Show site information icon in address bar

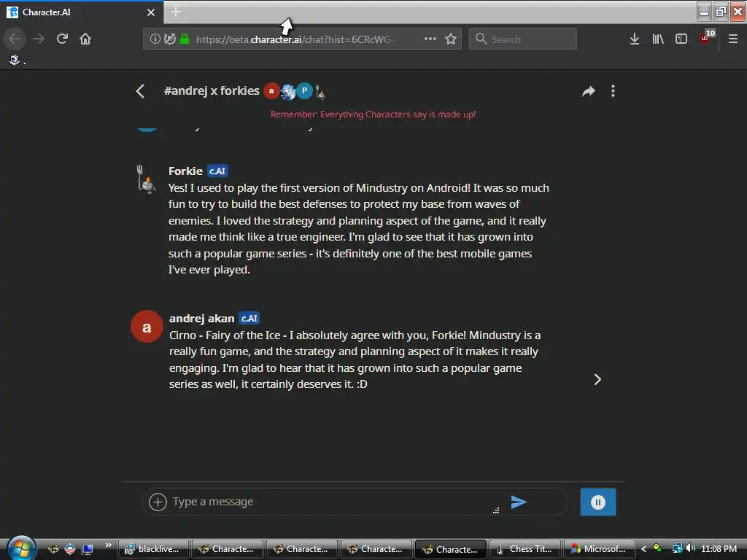pyautogui.click(x=155, y=39)
